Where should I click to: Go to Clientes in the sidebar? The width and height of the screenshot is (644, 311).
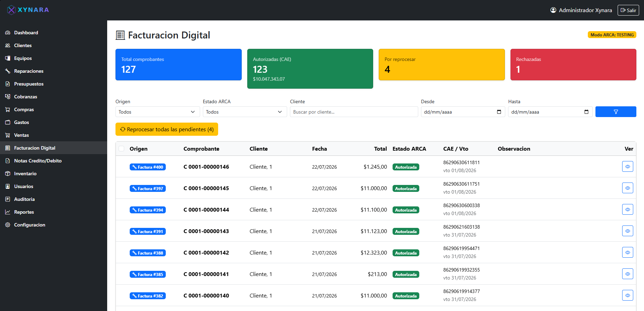coord(53,45)
